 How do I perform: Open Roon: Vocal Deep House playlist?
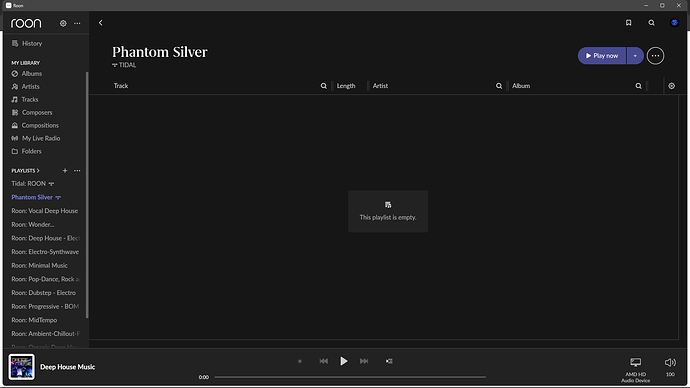tap(44, 211)
